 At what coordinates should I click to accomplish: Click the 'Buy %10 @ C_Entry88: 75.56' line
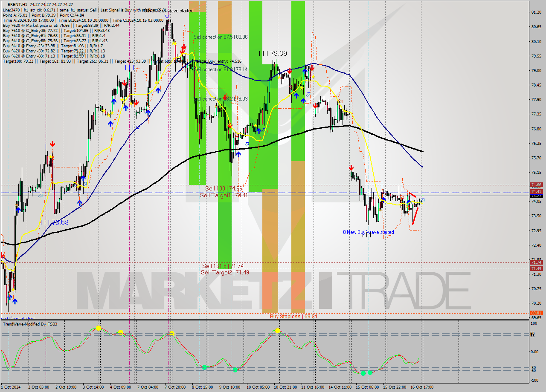[x=55, y=40]
